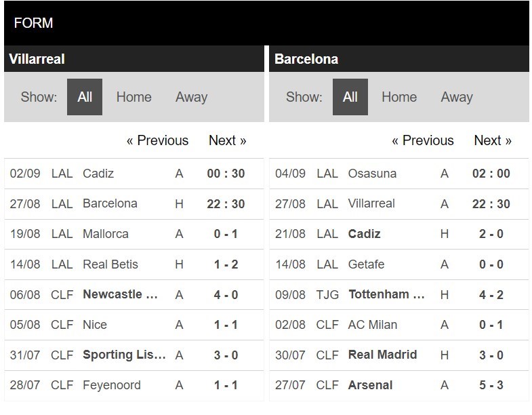
Task: Open Villarreal's Sporting Lisbon friendly
Action: [x=124, y=355]
